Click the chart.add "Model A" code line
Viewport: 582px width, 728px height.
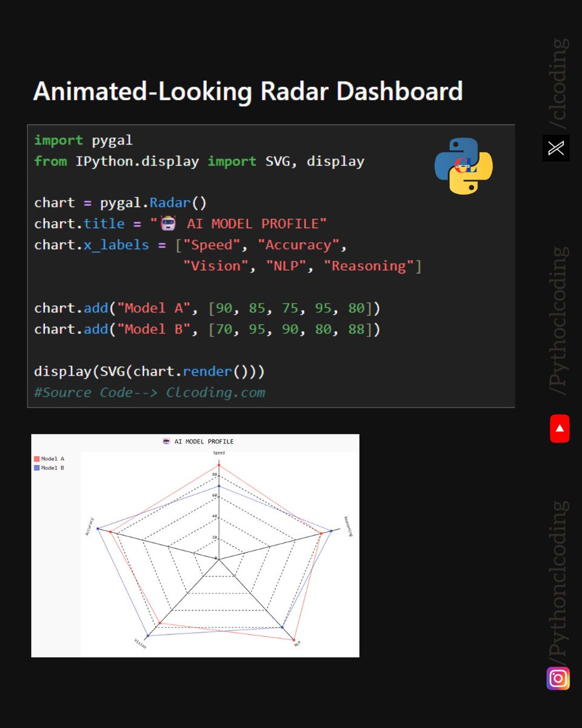click(x=207, y=308)
